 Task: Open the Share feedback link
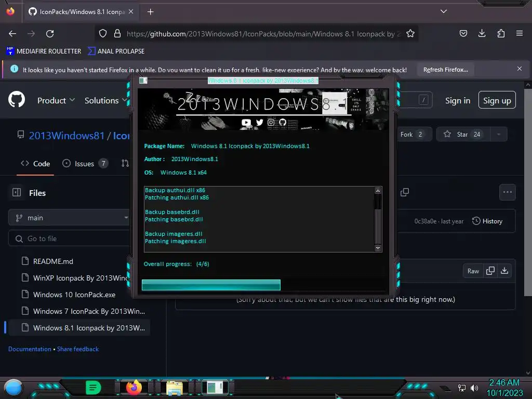pyautogui.click(x=78, y=349)
